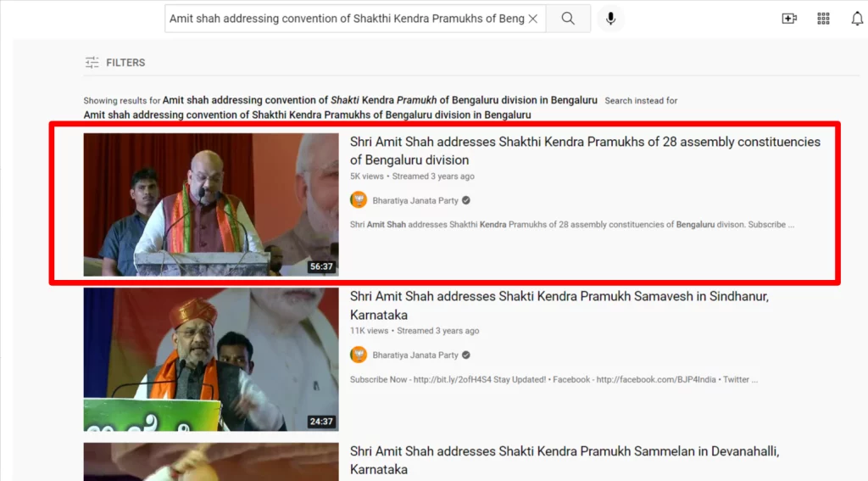The image size is (868, 481).
Task: Click BJP channel avatar of first result
Action: tap(359, 200)
